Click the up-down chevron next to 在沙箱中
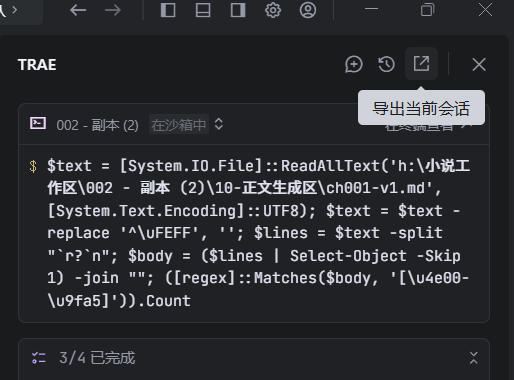The height and width of the screenshot is (380, 514). pyautogui.click(x=219, y=124)
